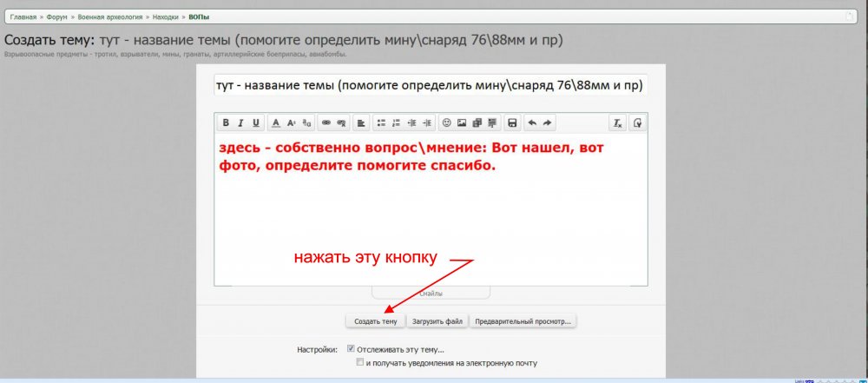
Task: Redo the last undone edit
Action: (547, 122)
